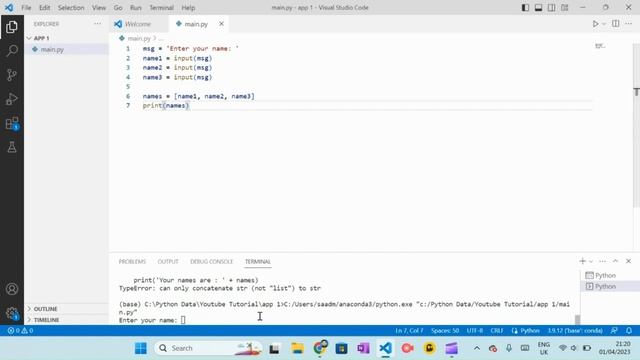Viewport: 640px width, 360px height.
Task: Switch to the Output panel tab
Action: point(168,262)
